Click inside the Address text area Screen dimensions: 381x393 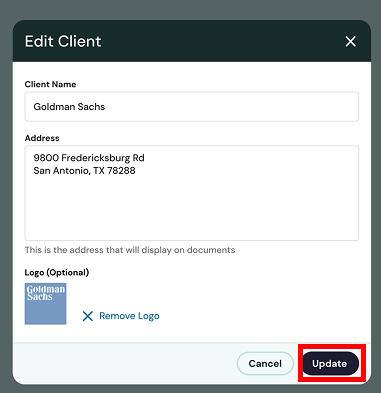pos(192,193)
